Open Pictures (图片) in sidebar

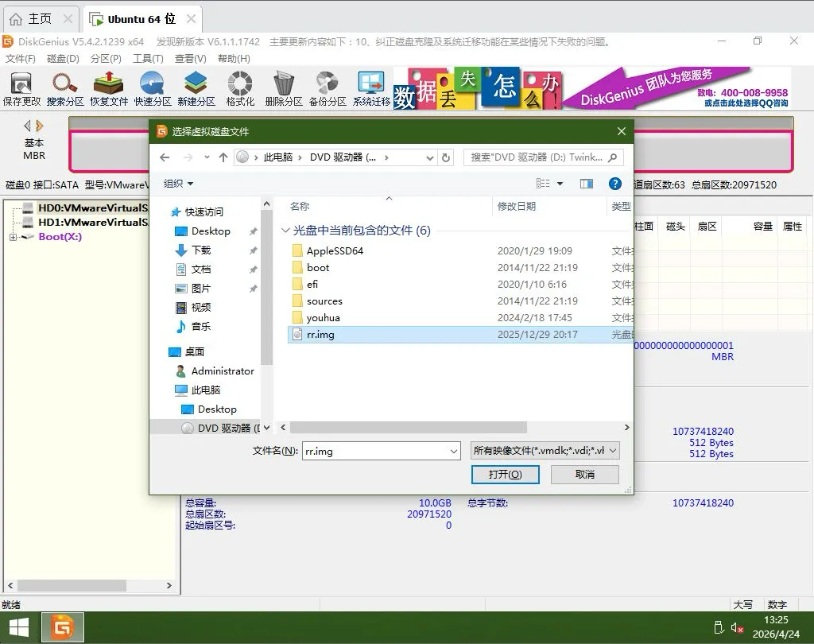click(201, 289)
